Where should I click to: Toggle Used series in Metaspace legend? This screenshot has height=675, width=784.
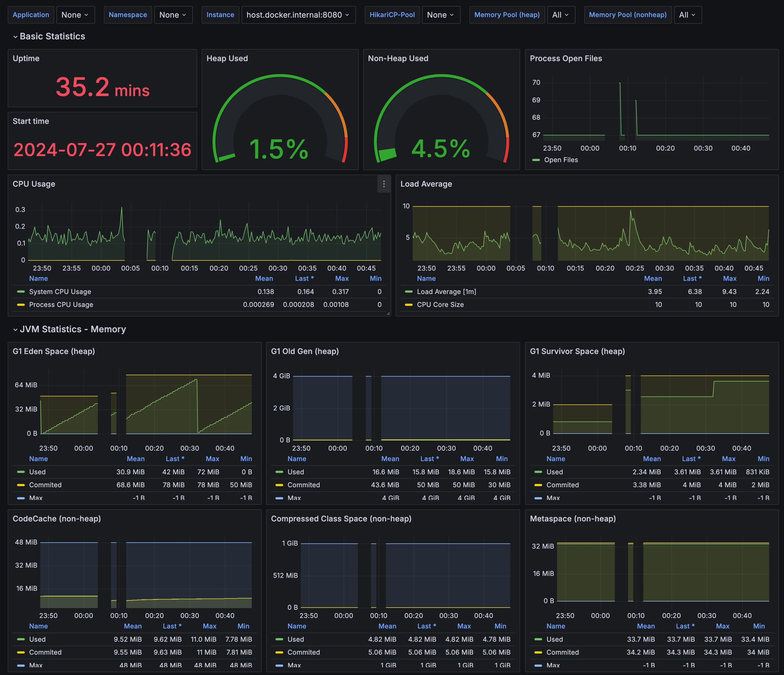(554, 639)
